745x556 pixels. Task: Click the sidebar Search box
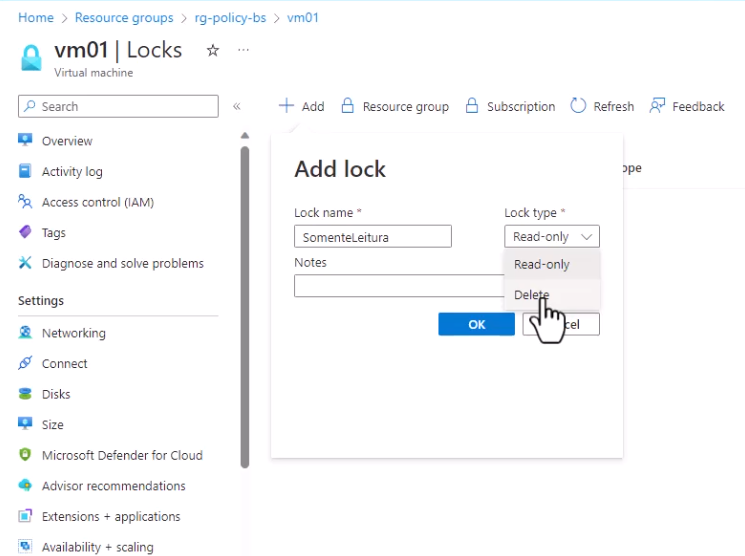pyautogui.click(x=118, y=106)
